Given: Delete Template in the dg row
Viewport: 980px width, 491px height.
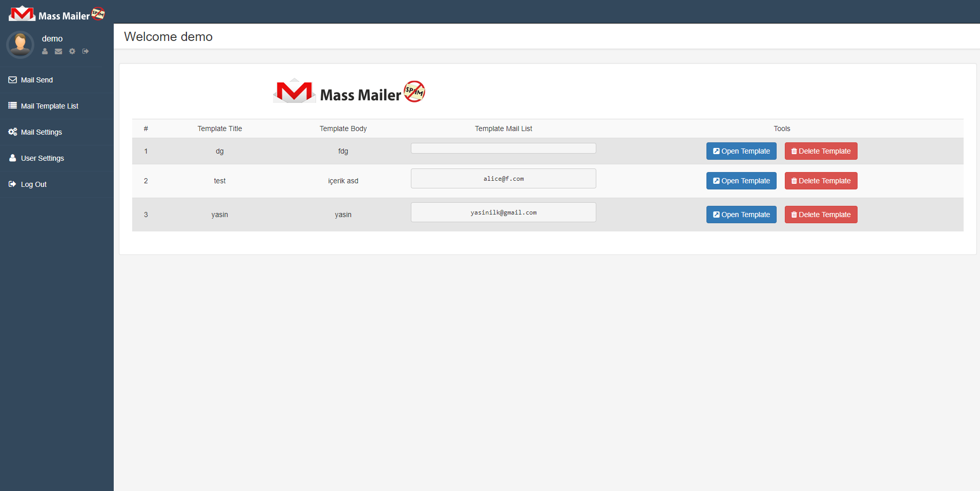Looking at the screenshot, I should (821, 151).
